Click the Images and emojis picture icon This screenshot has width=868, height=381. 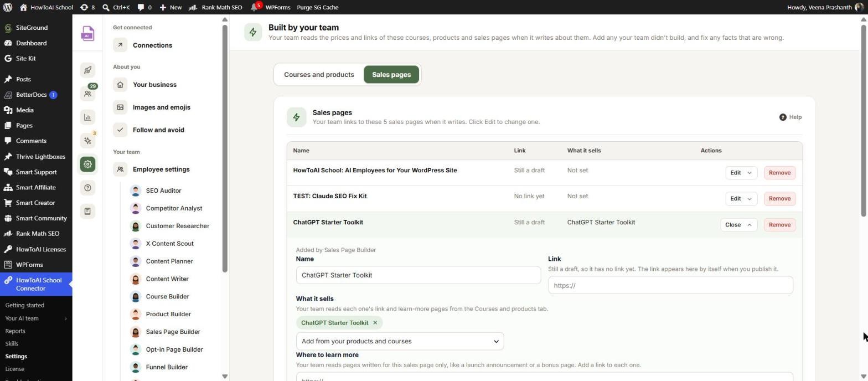pyautogui.click(x=120, y=107)
